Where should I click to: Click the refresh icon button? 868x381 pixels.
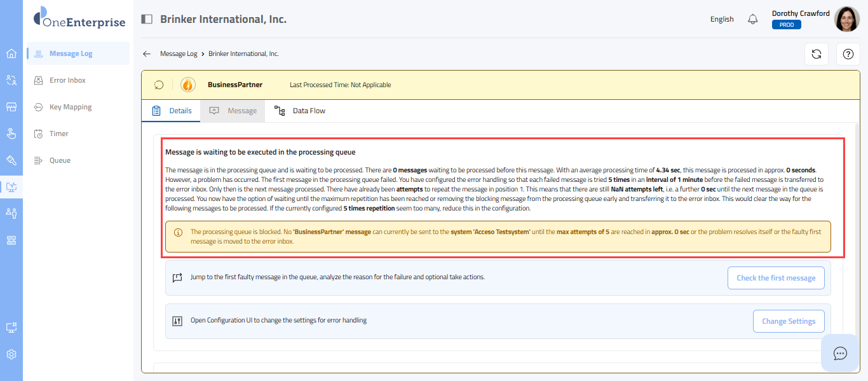tap(817, 54)
